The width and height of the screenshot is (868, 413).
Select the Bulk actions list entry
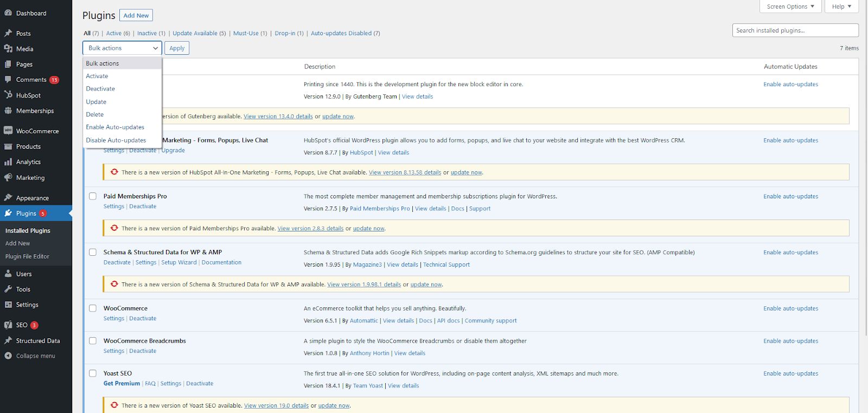(x=122, y=63)
